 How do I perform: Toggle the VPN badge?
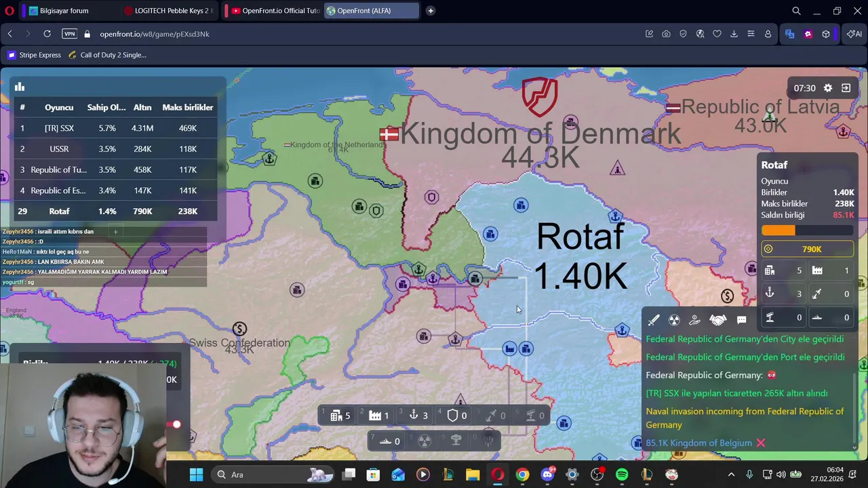(69, 34)
